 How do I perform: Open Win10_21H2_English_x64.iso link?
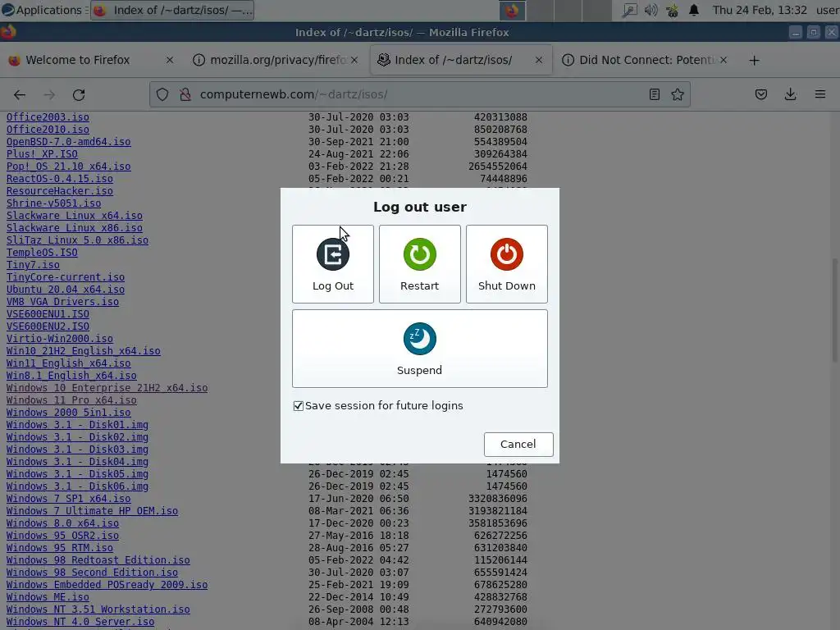point(83,351)
